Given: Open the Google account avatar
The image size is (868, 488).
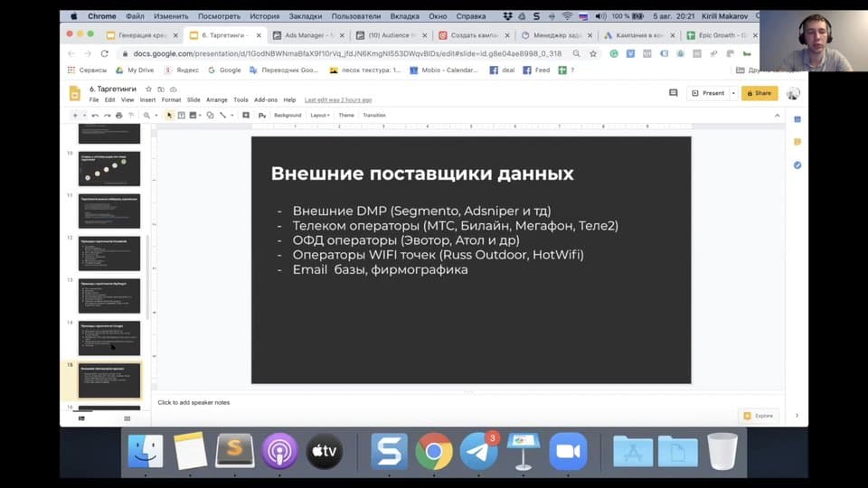Looking at the screenshot, I should pyautogui.click(x=793, y=93).
